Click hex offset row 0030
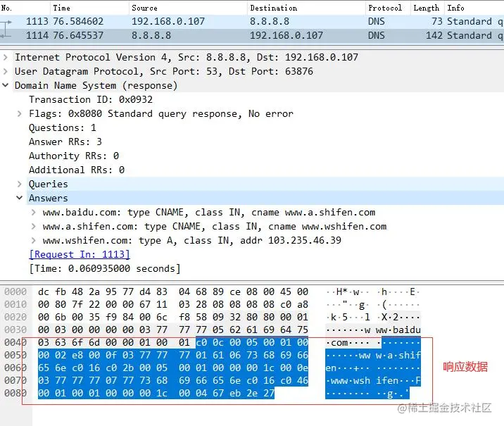Screen dimensions: 504x426 pyautogui.click(x=15, y=330)
